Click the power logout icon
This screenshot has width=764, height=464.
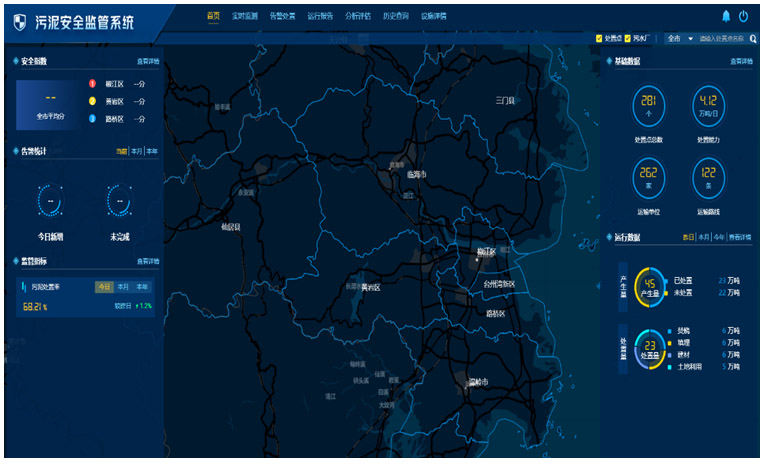click(743, 16)
